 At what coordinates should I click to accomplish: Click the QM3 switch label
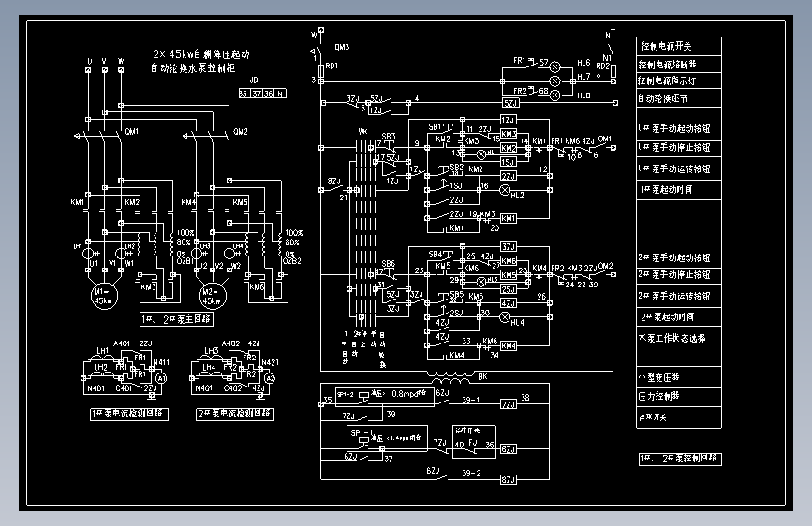342,47
